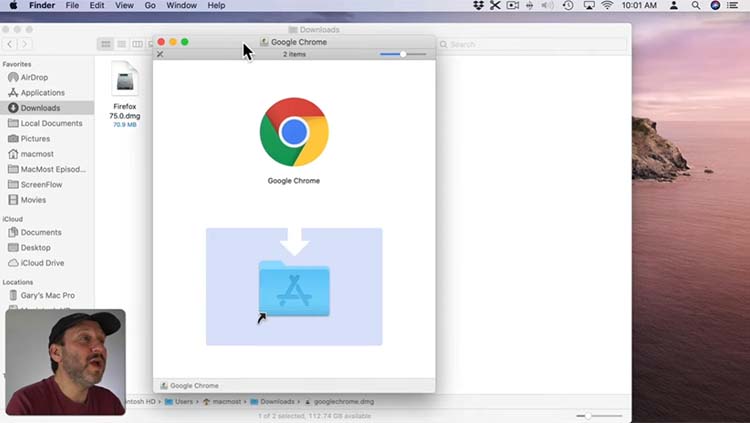Click Downloads folder in the path bar
Viewport: 750px width, 423px height.
tap(273, 401)
